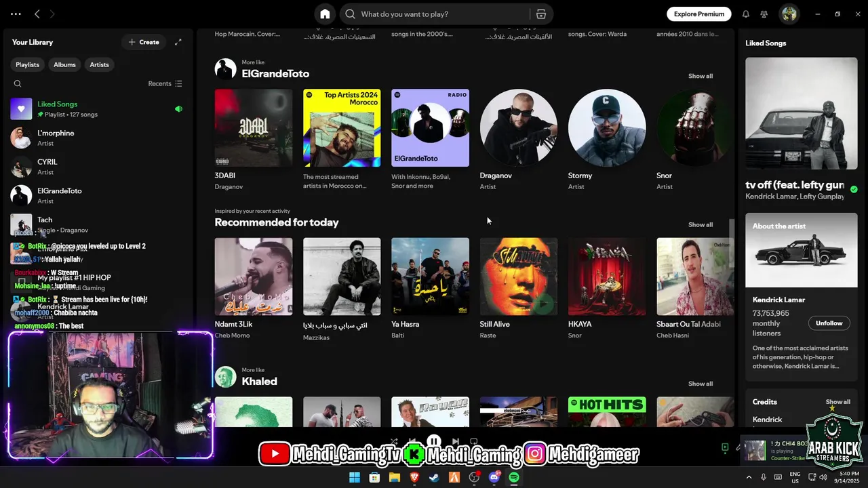Open the Browse icon beside search
868x488 pixels.
(540, 14)
